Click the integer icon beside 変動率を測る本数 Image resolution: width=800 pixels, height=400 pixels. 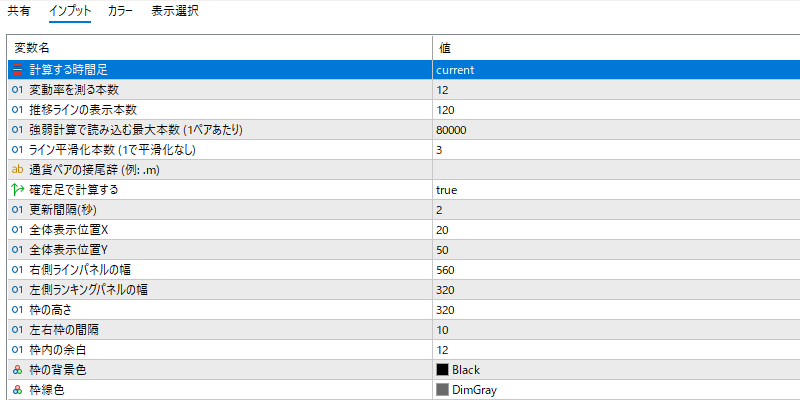(18, 90)
